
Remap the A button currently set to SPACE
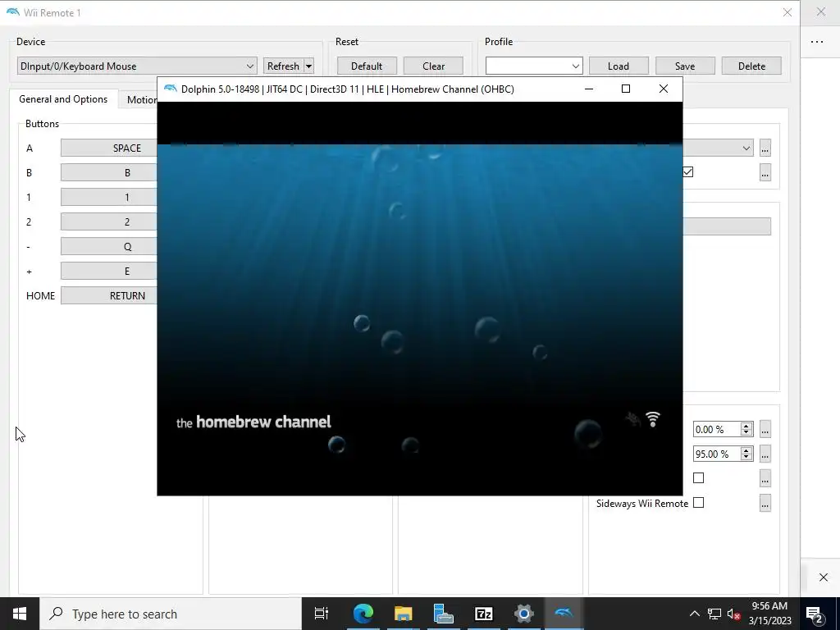coord(109,148)
